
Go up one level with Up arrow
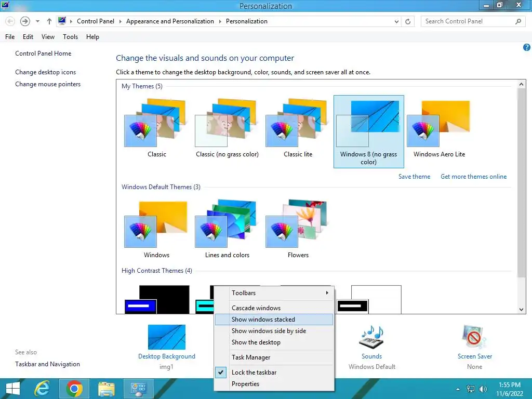click(49, 21)
